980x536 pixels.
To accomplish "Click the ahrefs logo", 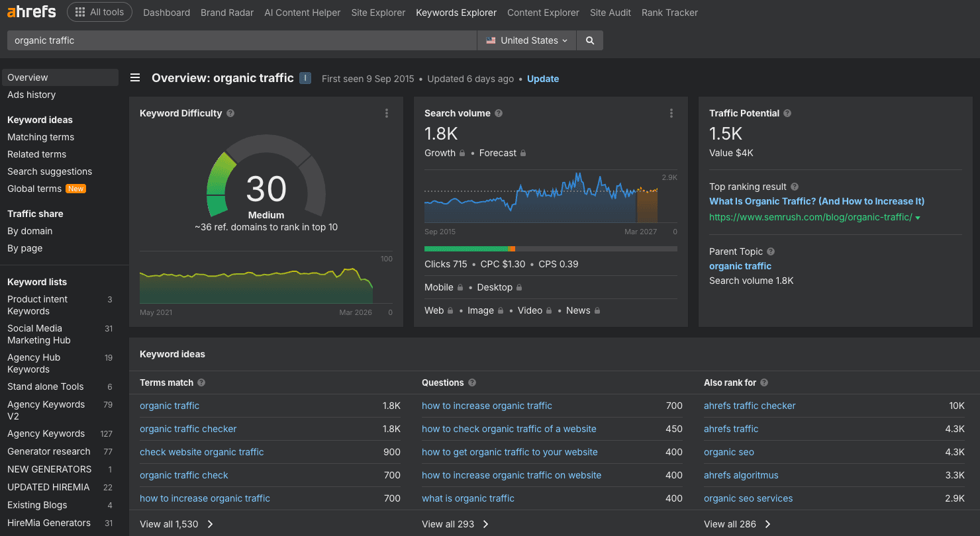I will tap(30, 11).
